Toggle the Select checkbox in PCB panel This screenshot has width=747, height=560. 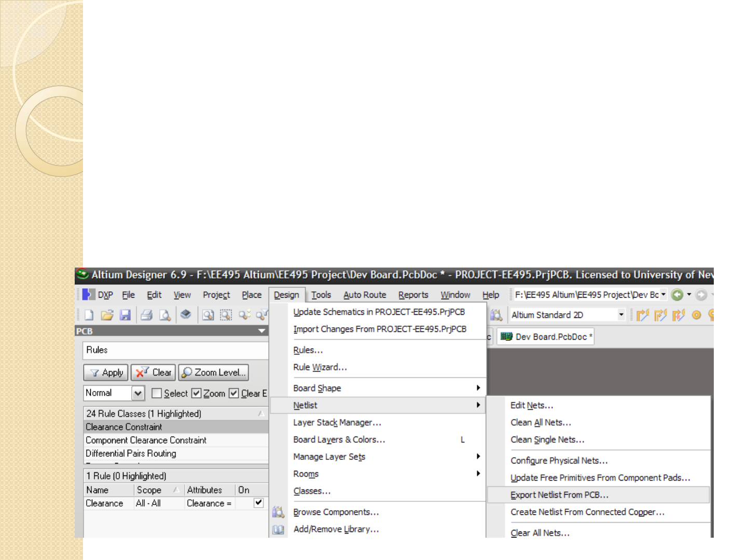157,393
